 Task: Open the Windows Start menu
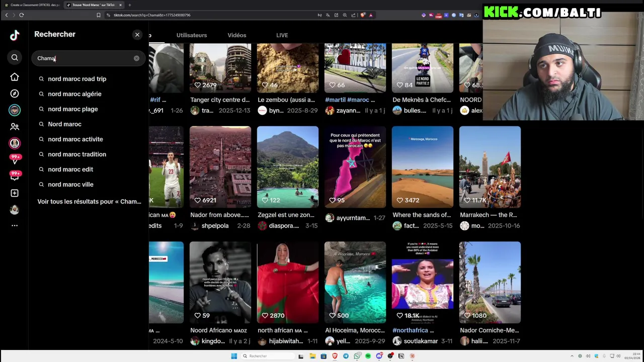point(234,356)
